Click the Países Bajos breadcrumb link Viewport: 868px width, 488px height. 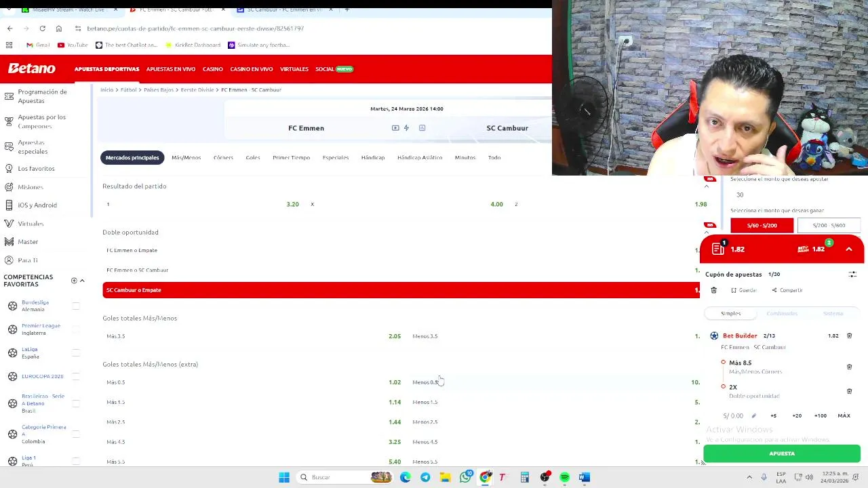coord(159,89)
